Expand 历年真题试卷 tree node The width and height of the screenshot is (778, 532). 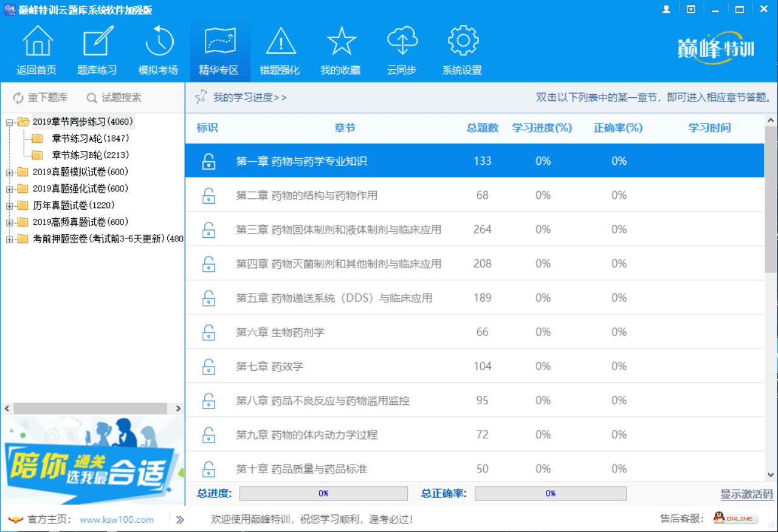(9, 206)
